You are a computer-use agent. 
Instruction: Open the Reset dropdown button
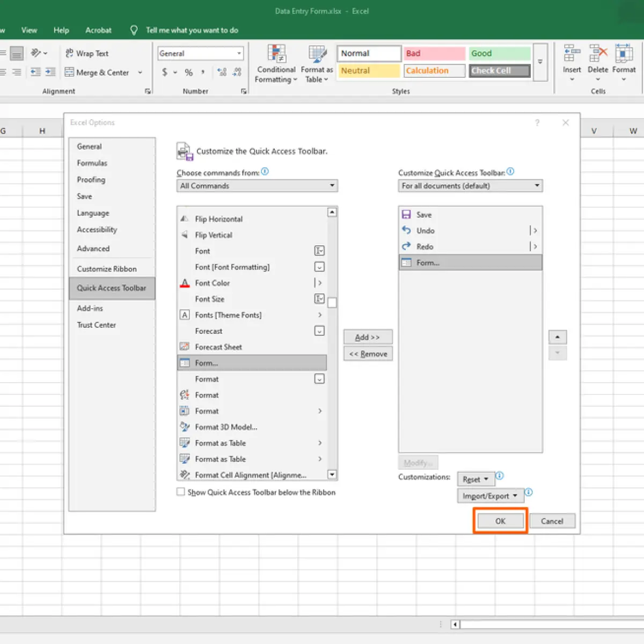pyautogui.click(x=475, y=479)
